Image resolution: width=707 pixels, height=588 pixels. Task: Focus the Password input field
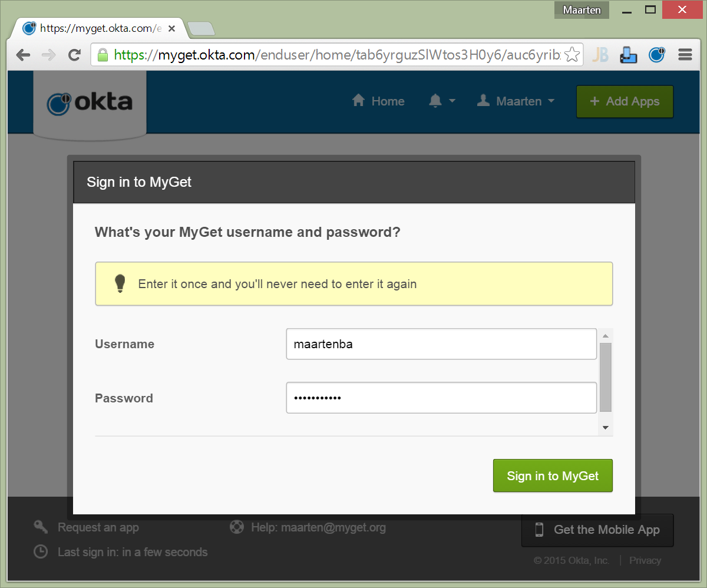[441, 398]
